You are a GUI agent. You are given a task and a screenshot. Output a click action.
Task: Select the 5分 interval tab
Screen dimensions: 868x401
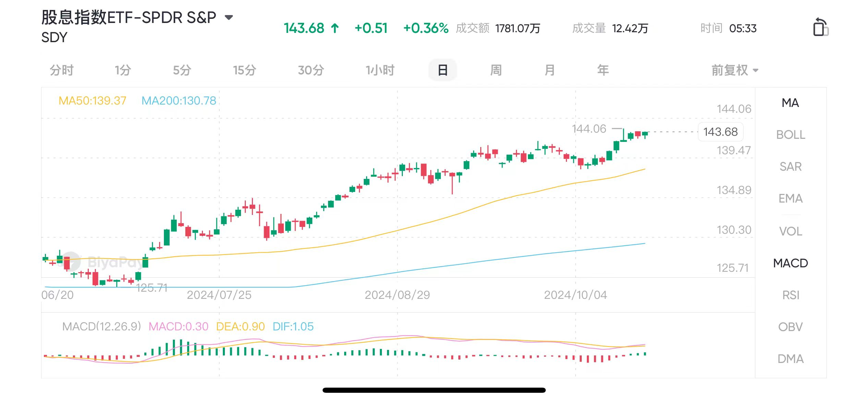[x=182, y=70]
